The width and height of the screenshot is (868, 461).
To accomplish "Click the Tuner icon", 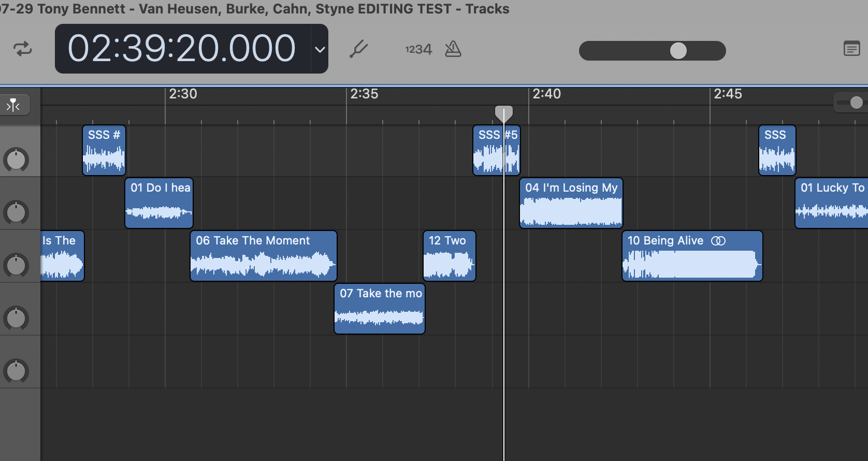I will [x=358, y=49].
